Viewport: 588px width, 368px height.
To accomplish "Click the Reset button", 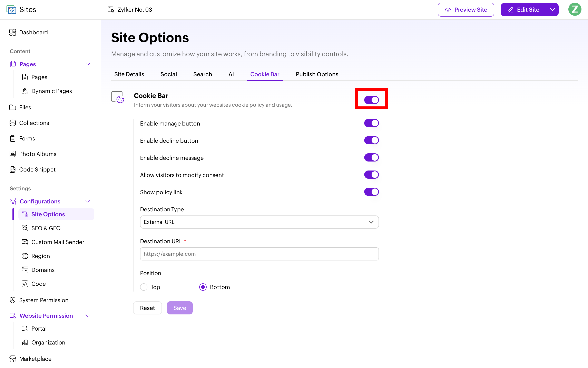I will pos(147,308).
